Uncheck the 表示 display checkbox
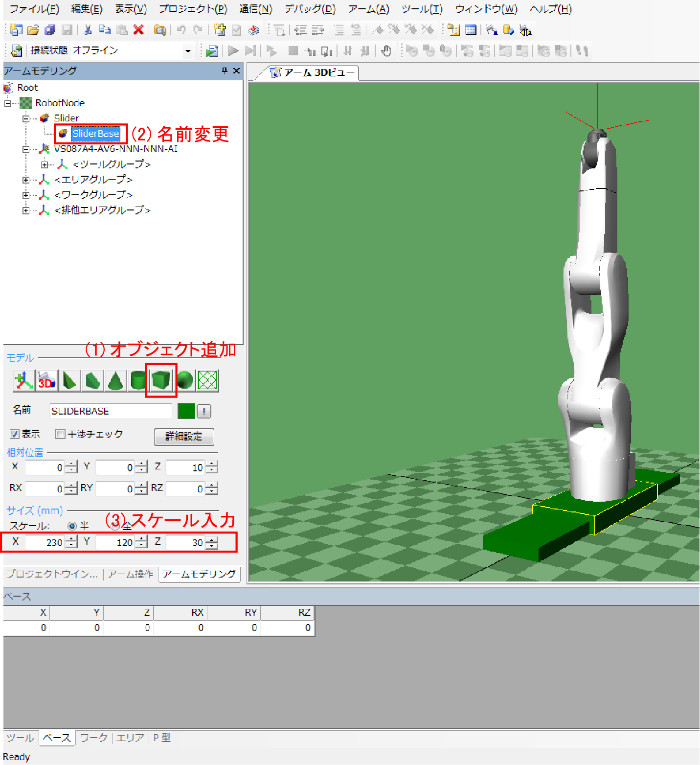This screenshot has width=700, height=765. point(15,434)
